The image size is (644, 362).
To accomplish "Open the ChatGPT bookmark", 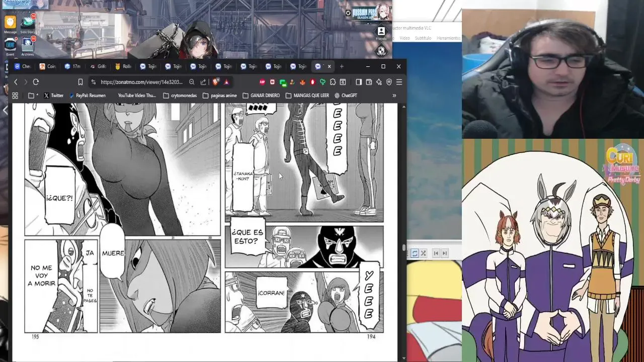I will click(x=346, y=96).
